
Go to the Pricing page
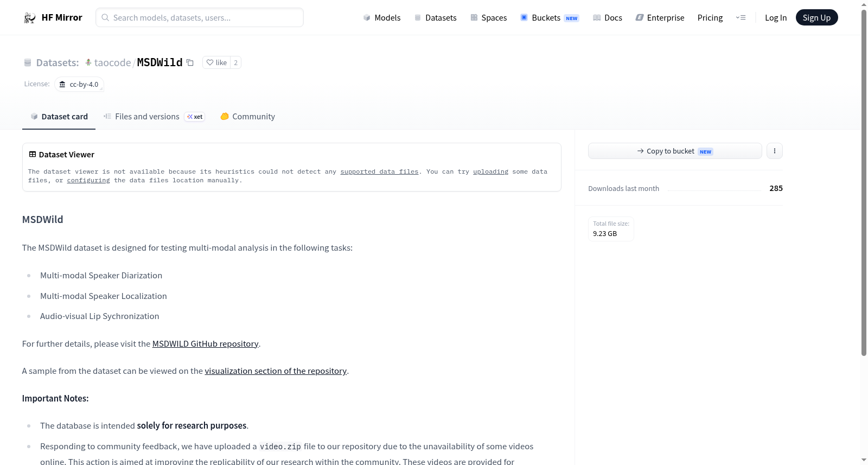click(710, 17)
